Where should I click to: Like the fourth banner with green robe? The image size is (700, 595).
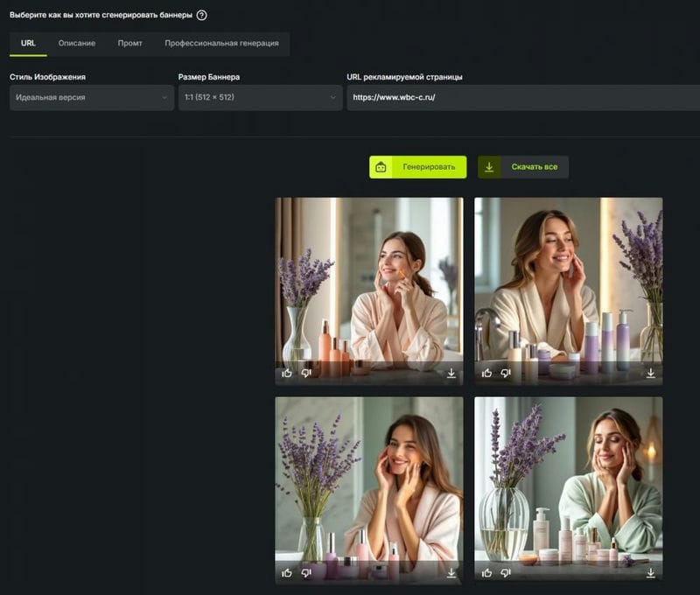pyautogui.click(x=486, y=572)
